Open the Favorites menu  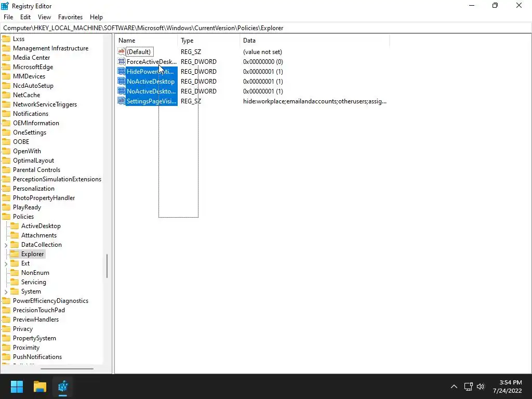point(70,17)
